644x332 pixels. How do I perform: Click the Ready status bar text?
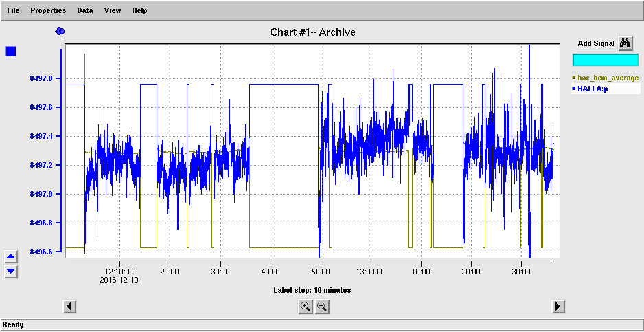[13, 325]
